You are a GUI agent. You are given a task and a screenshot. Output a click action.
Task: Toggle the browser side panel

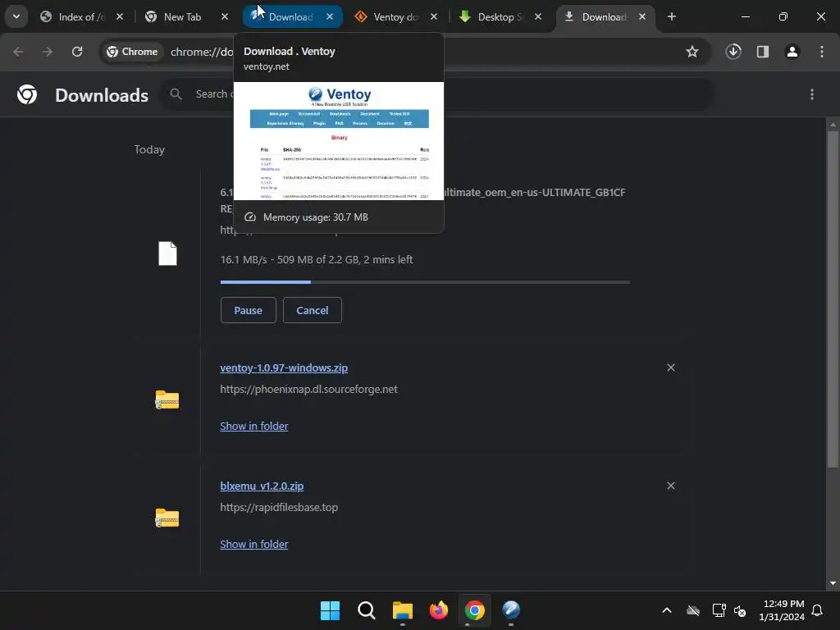pos(763,52)
